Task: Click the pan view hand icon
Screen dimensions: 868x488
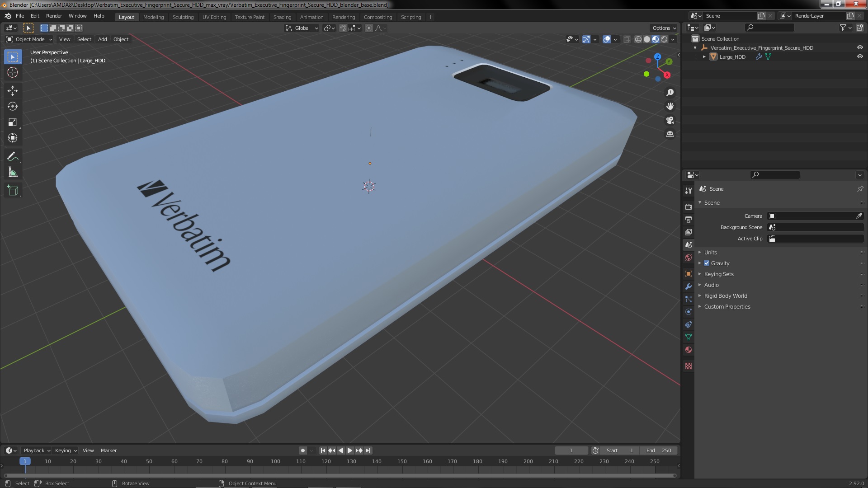Action: point(670,106)
